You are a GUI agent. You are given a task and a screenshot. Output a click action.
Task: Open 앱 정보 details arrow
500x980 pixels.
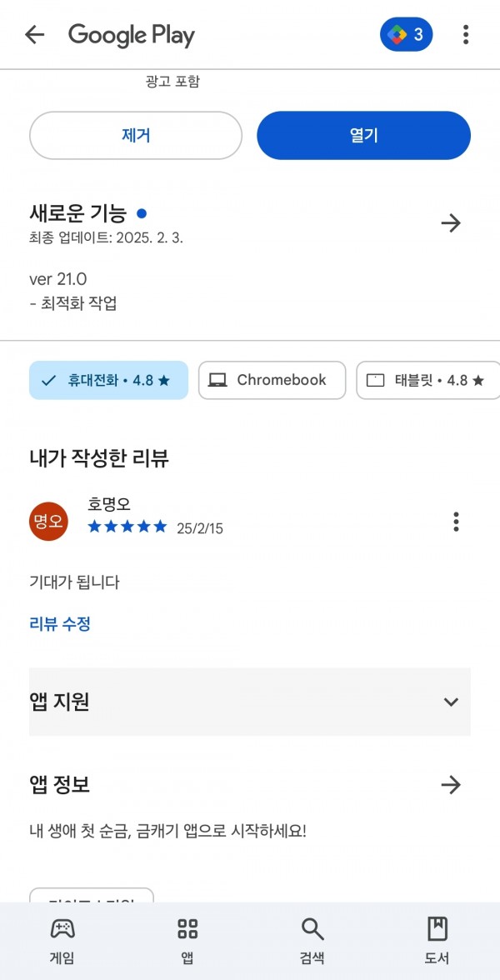[x=451, y=784]
